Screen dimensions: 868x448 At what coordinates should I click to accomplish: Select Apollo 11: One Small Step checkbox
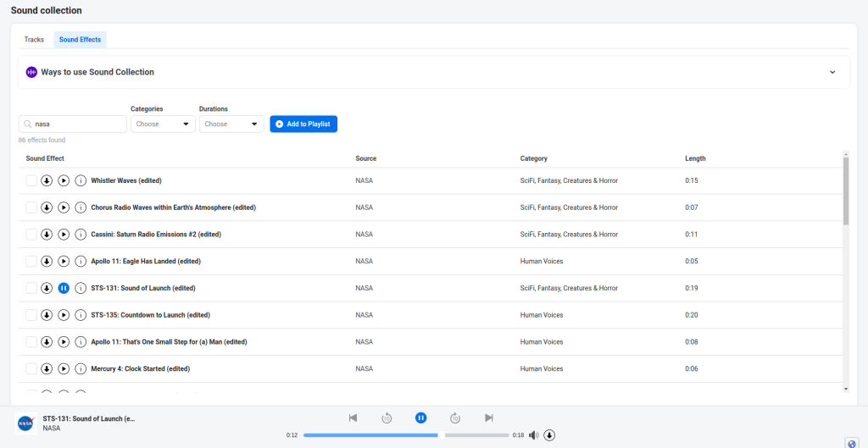coord(31,342)
